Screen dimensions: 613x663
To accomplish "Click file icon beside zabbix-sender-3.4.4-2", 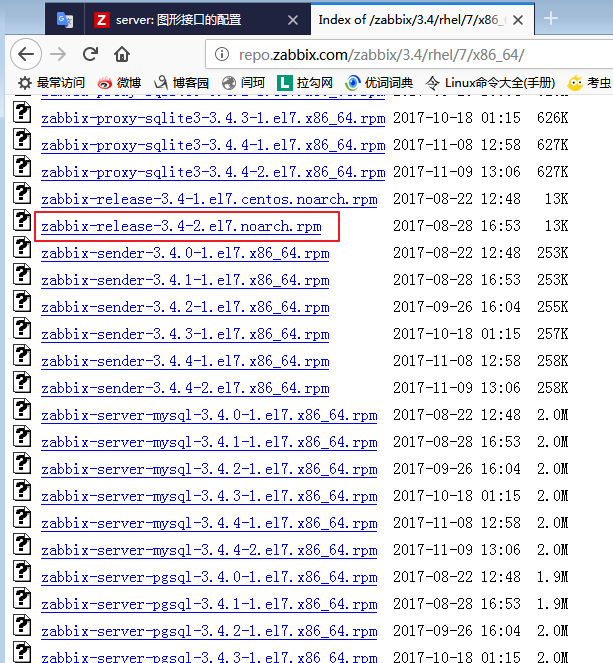I will click(x=22, y=382).
